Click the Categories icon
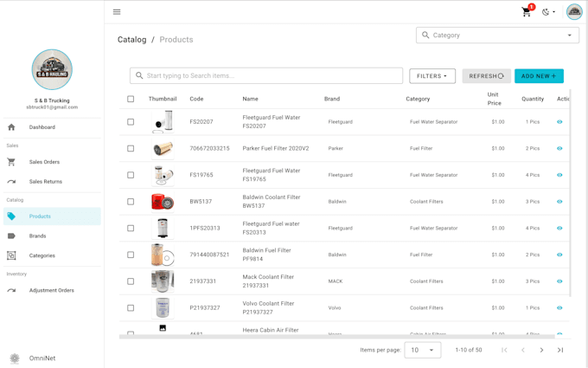The image size is (588, 368). [11, 255]
